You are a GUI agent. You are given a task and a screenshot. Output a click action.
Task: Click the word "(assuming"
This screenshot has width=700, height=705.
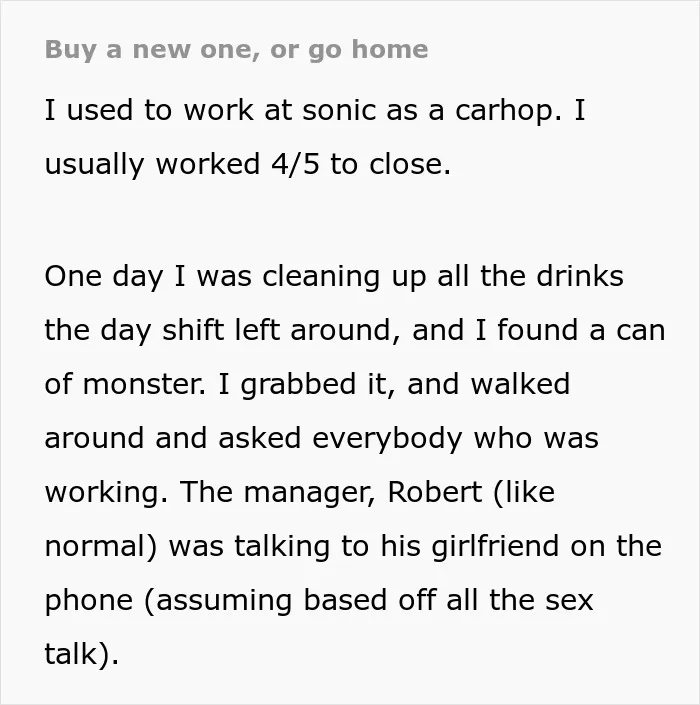pos(218,601)
